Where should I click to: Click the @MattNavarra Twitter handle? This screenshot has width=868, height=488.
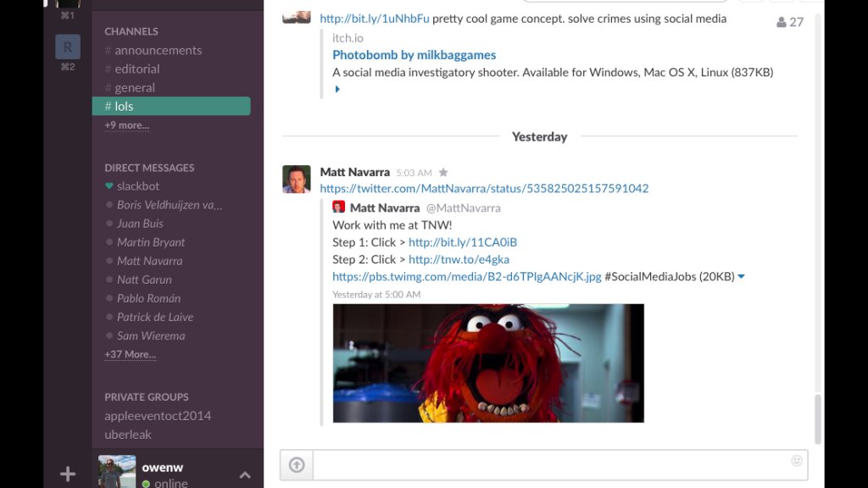[x=463, y=208]
